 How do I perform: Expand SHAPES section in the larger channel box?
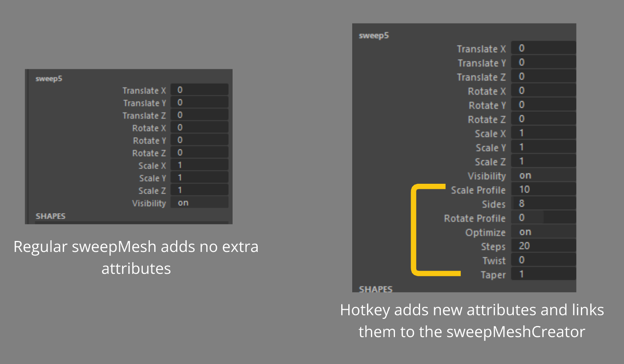pyautogui.click(x=375, y=289)
